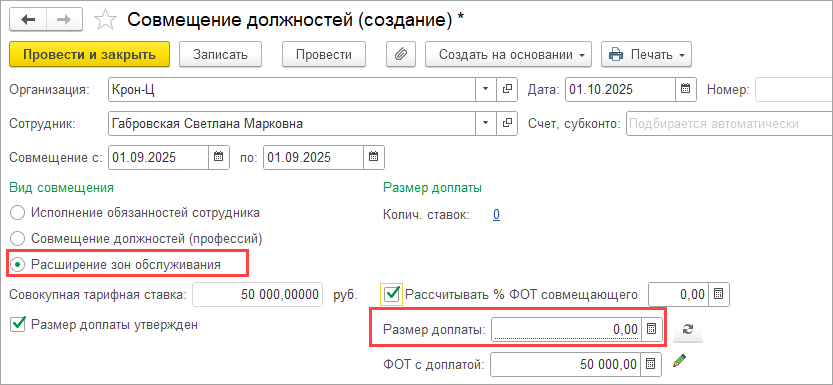
Task: Click into the Организация field Крон-Ц
Action: tap(292, 89)
